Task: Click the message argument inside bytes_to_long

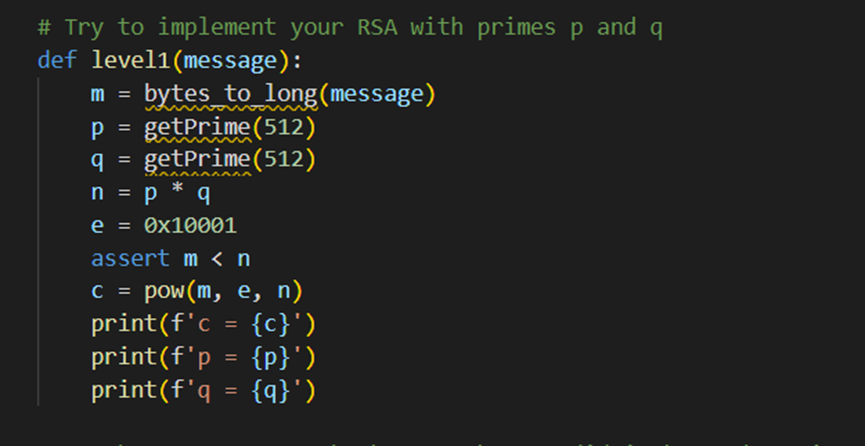Action: pyautogui.click(x=375, y=94)
